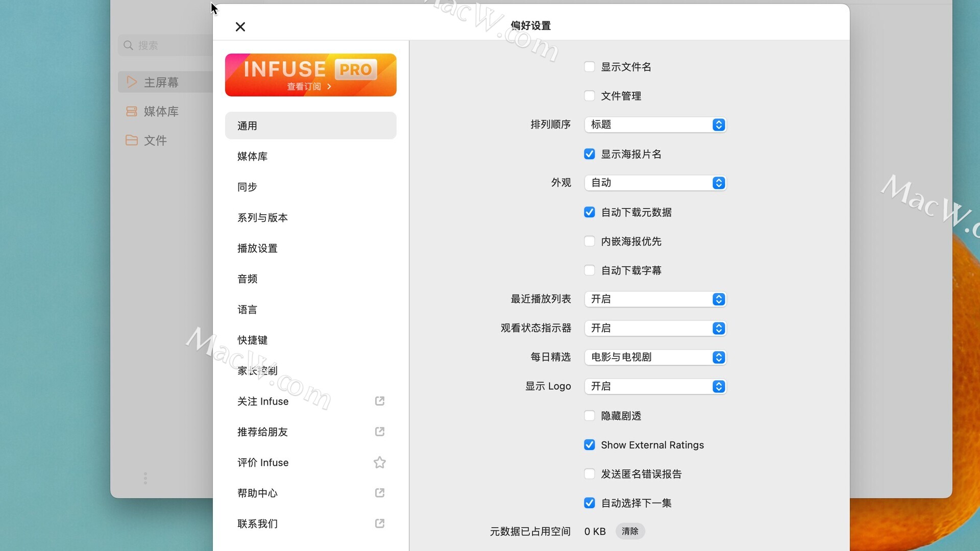This screenshot has width=980, height=551.
Task: Enable the 自动下载字幕 checkbox
Action: (590, 270)
